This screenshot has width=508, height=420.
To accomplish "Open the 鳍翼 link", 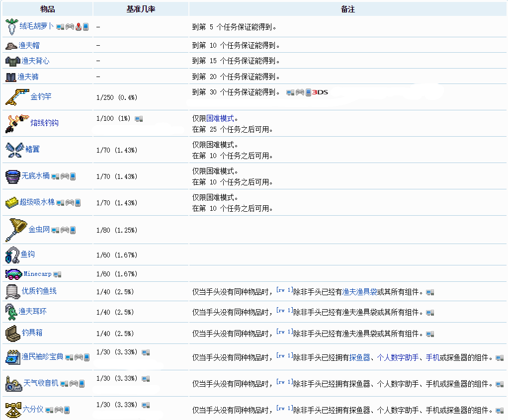I will [x=32, y=149].
